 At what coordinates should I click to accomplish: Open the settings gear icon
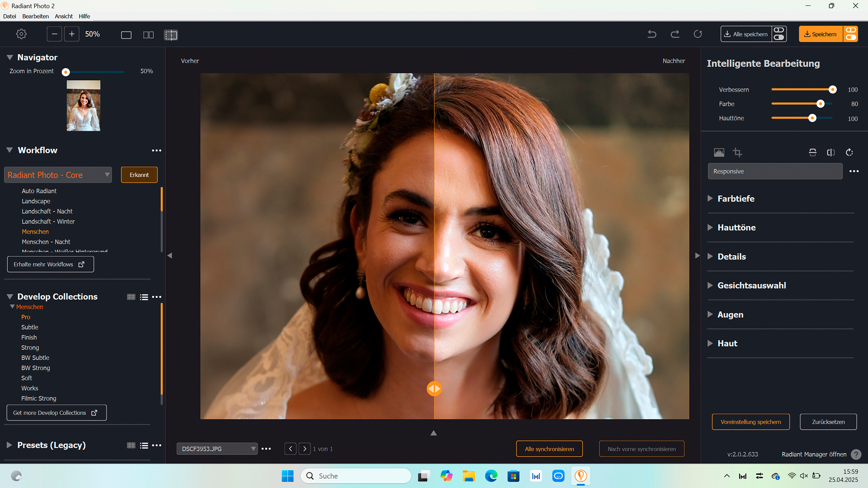tap(21, 34)
